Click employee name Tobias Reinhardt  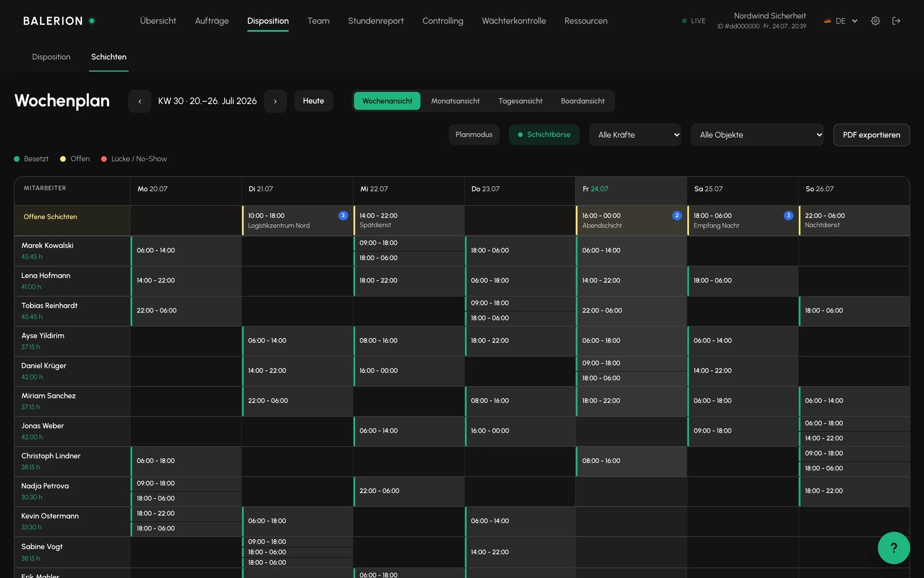49,306
